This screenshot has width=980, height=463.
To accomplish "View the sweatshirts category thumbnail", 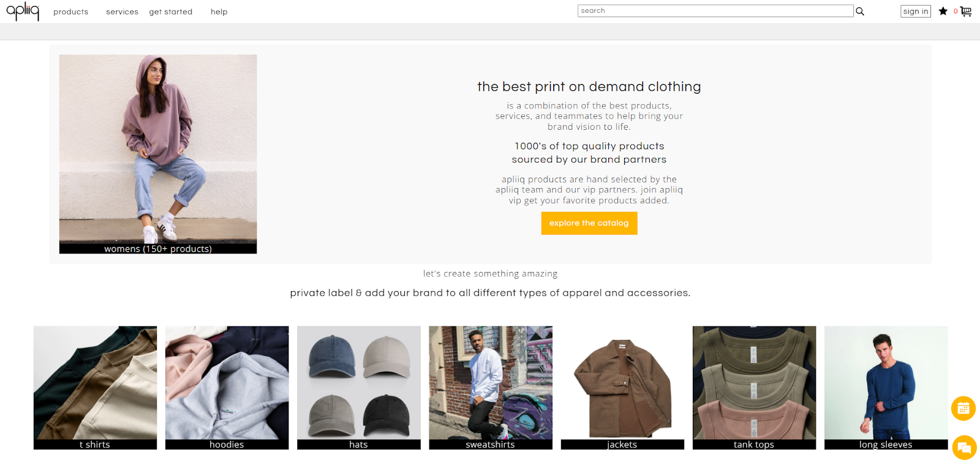I will (x=490, y=386).
